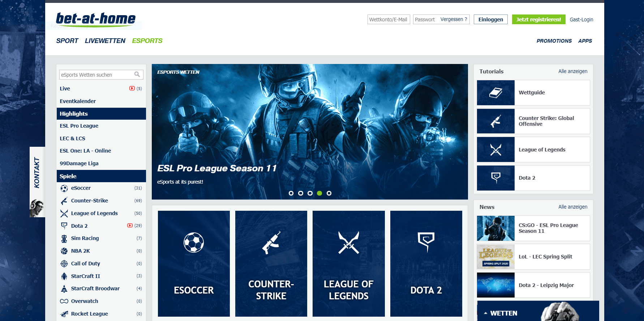Viewport: 644px width, 321px height.
Task: Open the Gast-Login link
Action: click(581, 20)
